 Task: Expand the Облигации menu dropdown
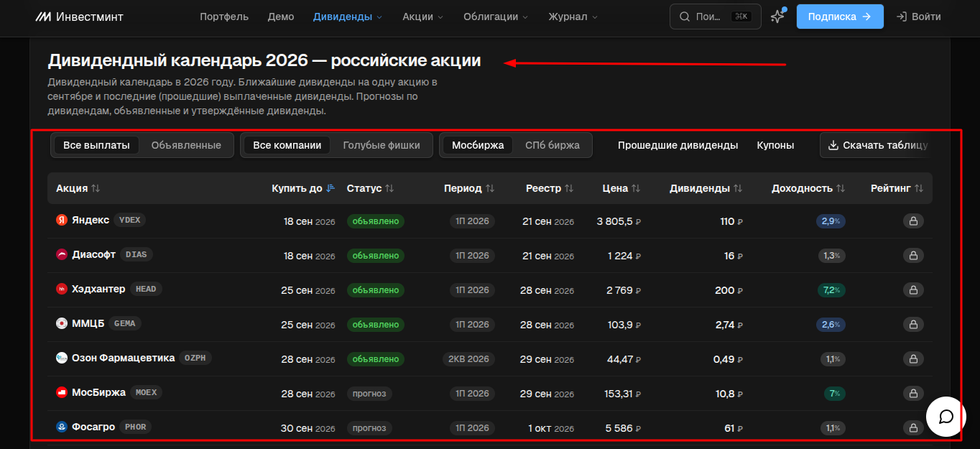pyautogui.click(x=496, y=17)
